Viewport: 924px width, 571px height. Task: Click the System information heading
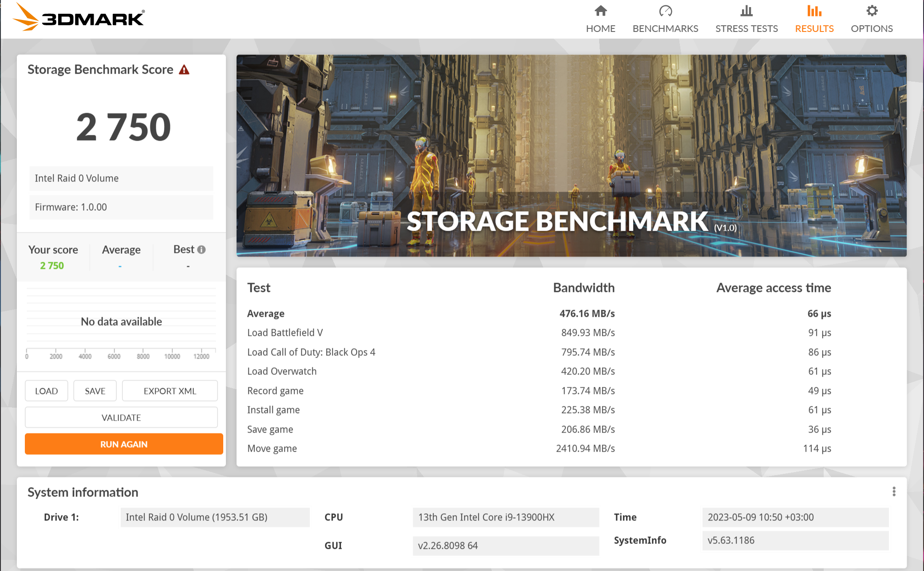pos(83,492)
